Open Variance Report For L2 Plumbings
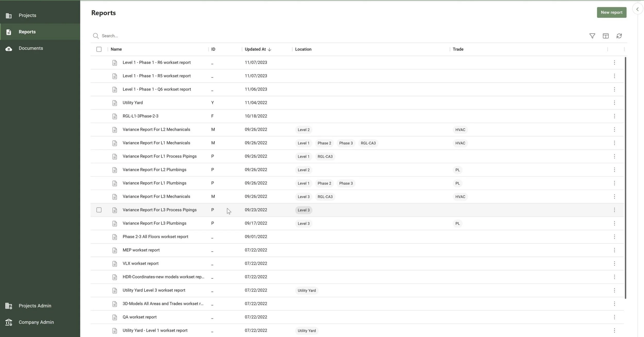Image resolution: width=644 pixels, height=337 pixels. pos(154,170)
